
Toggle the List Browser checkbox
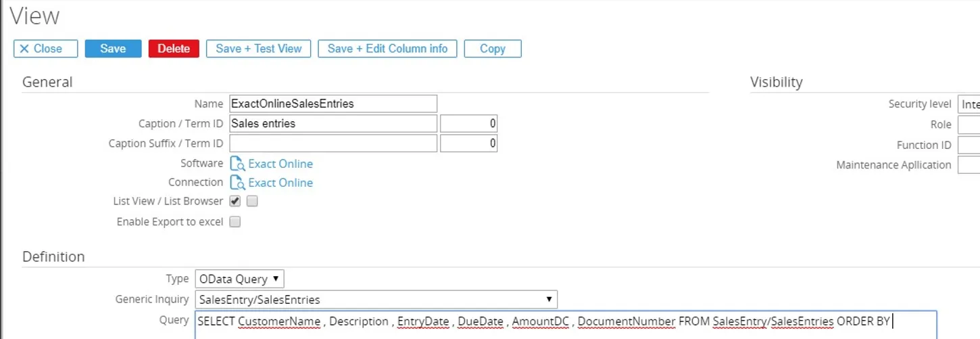[252, 201]
